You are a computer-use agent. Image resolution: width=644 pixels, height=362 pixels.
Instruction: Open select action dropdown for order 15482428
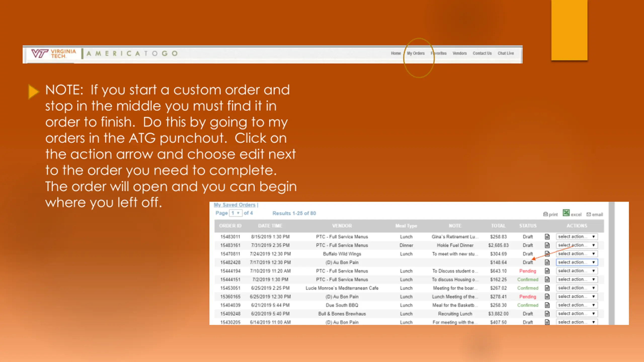577,262
